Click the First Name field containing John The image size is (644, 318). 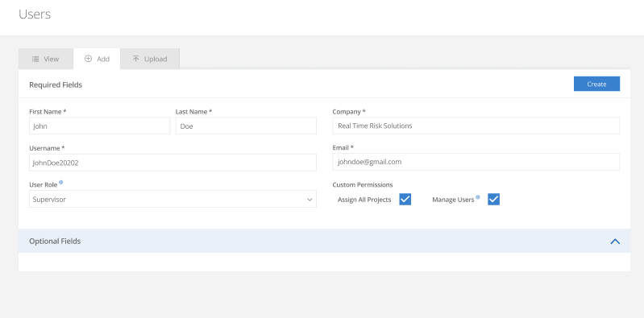click(99, 126)
